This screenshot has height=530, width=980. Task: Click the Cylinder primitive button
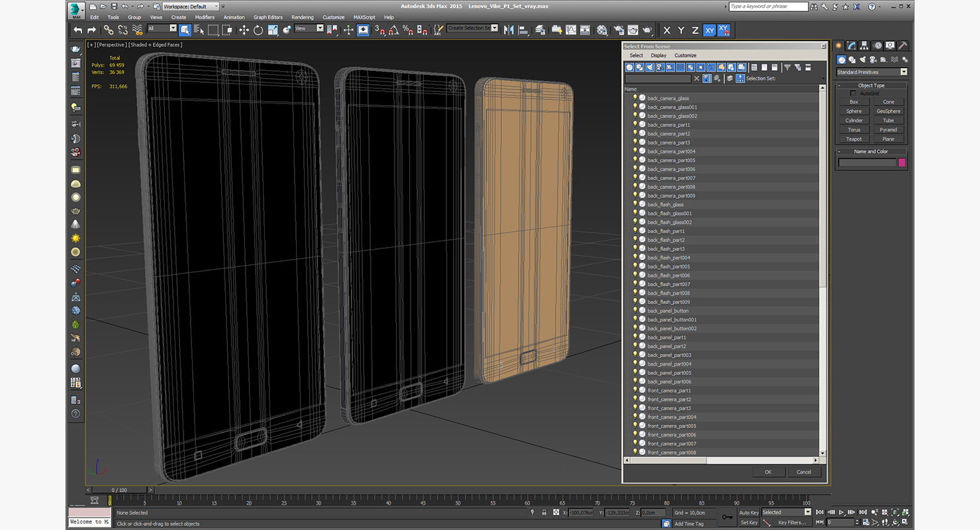[x=854, y=121]
